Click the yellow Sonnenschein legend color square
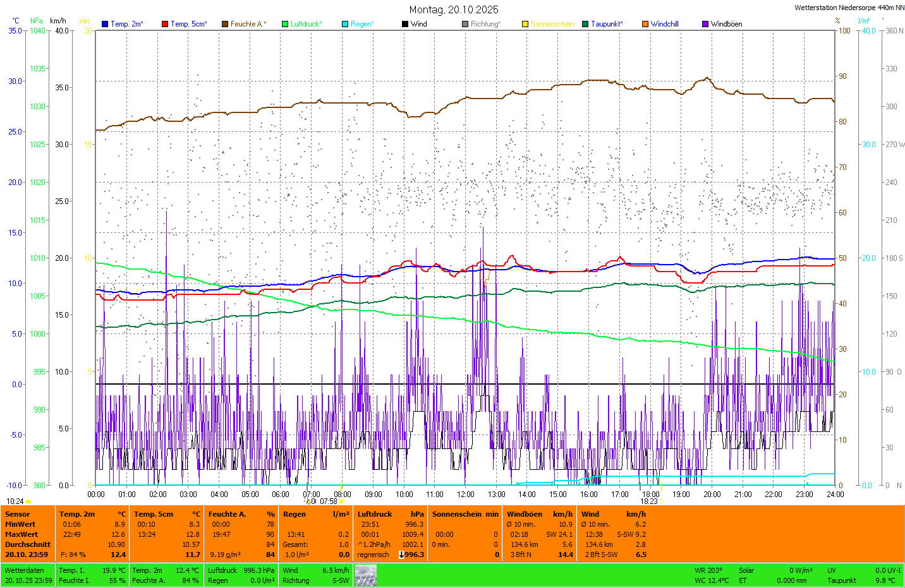The image size is (905, 588). 525,24
